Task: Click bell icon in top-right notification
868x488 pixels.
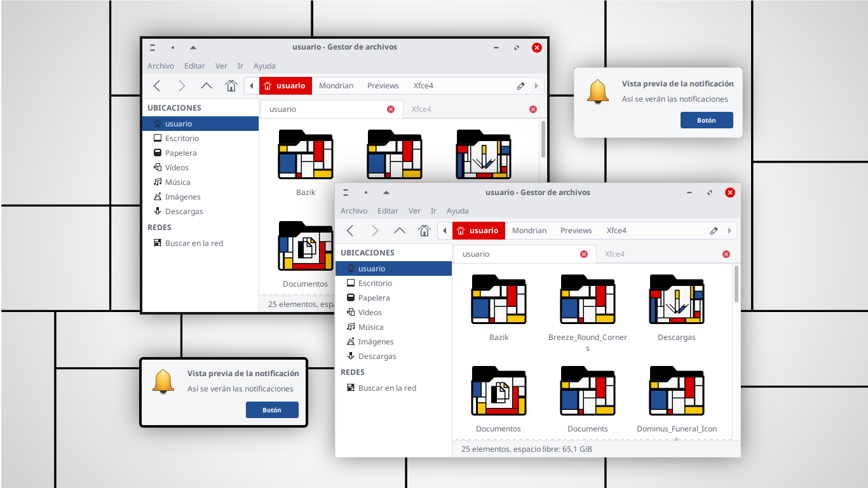Action: coord(598,92)
